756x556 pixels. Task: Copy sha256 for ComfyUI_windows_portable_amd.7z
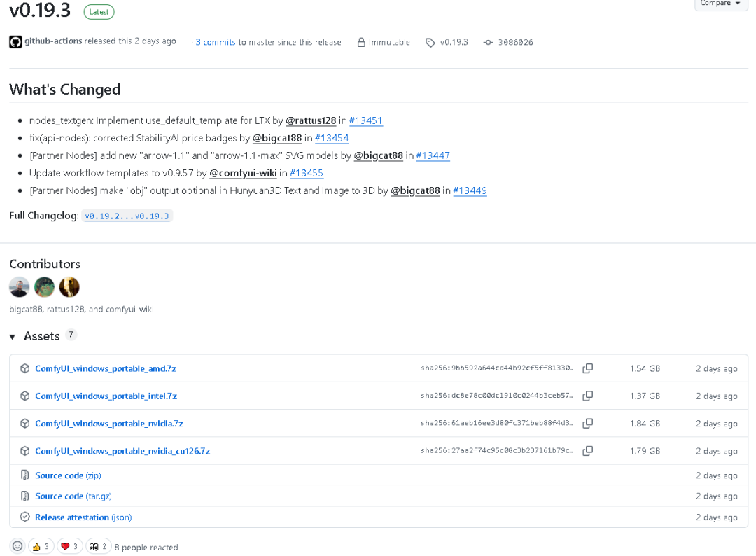point(587,368)
